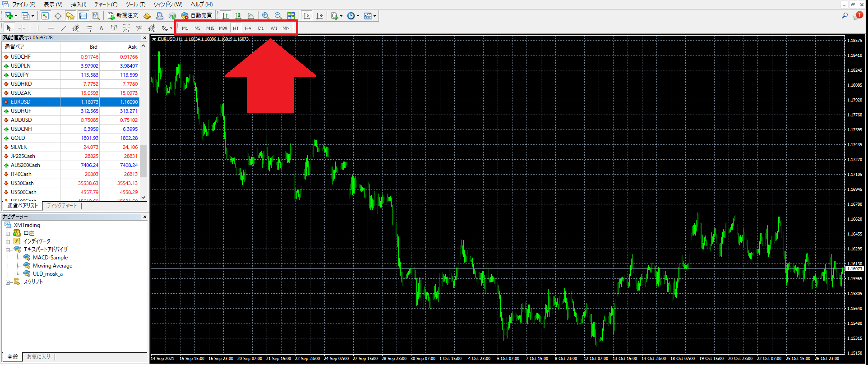Toggle the 自動売買 auto trading button
This screenshot has width=868, height=365.
[197, 16]
